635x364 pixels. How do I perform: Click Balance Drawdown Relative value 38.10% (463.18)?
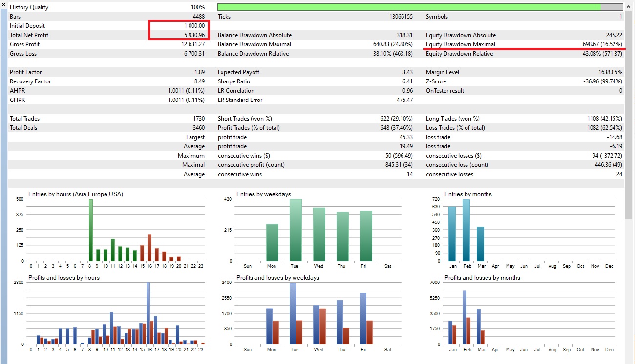[393, 54]
